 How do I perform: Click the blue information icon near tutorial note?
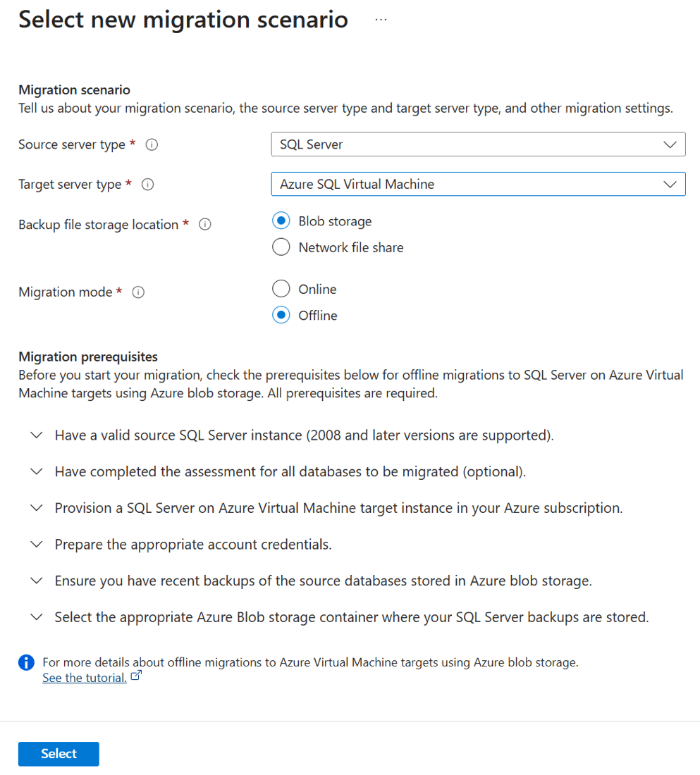click(x=26, y=662)
